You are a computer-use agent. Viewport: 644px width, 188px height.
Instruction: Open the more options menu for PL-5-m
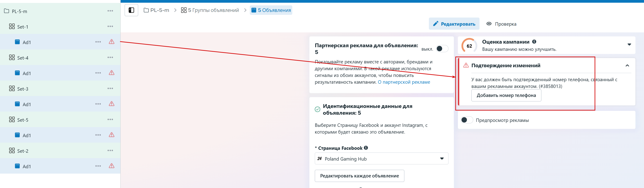click(x=110, y=11)
